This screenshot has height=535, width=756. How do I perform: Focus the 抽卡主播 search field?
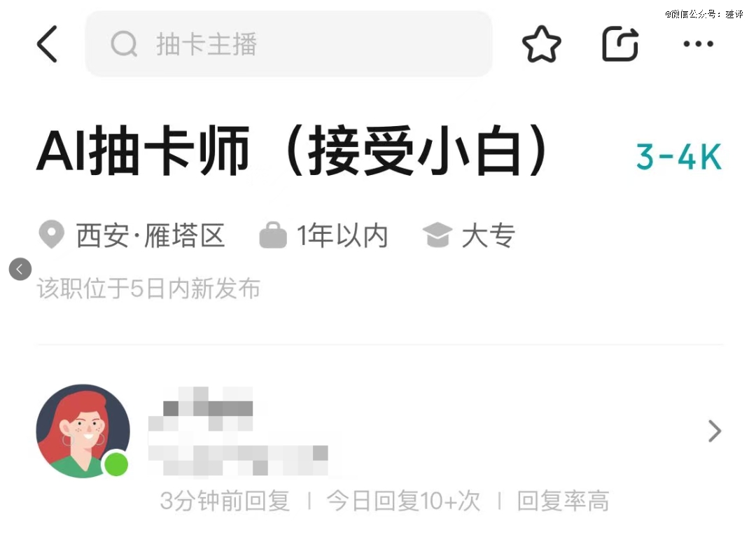[x=289, y=44]
